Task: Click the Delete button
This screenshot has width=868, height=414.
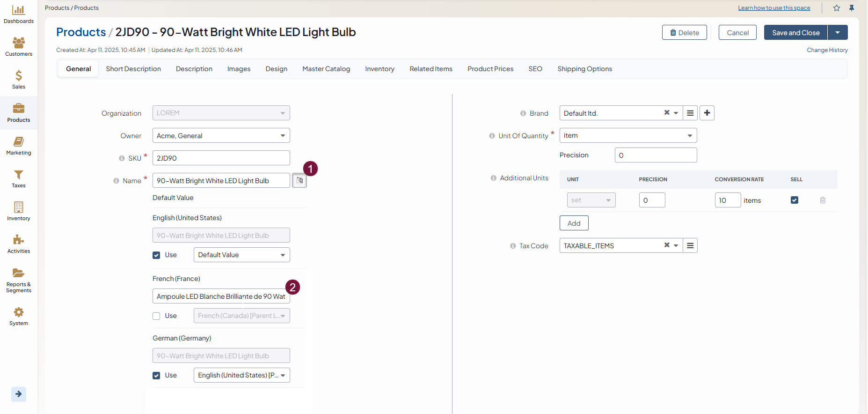Action: (x=684, y=33)
